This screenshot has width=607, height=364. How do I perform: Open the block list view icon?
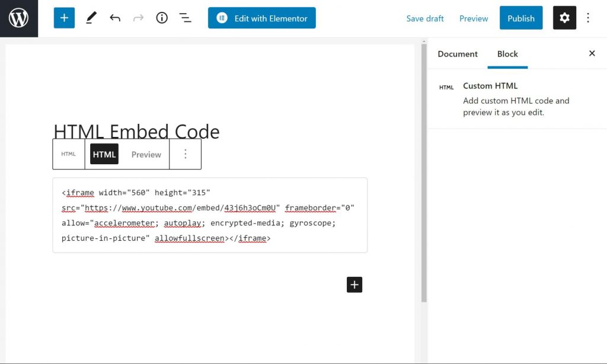pos(186,18)
